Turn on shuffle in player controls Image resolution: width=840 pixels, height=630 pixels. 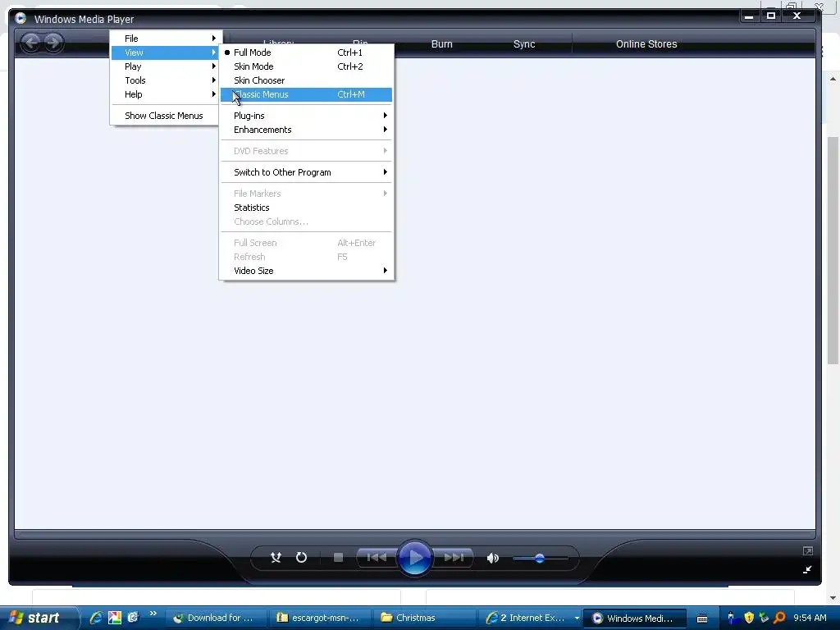[276, 558]
